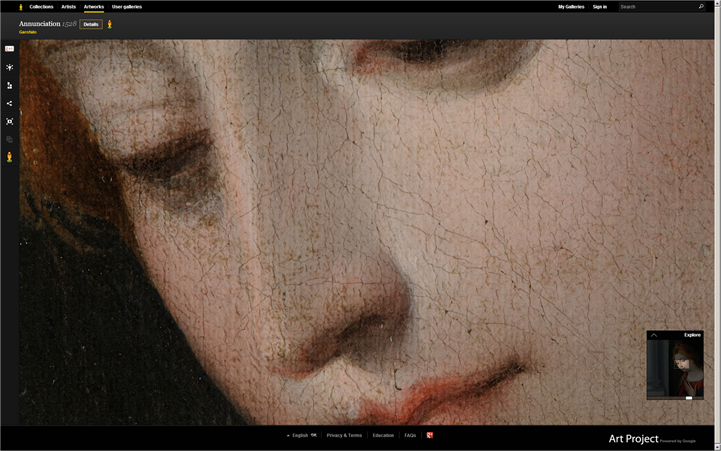The width and height of the screenshot is (721, 451).
Task: Click the Google+ share icon in the sidebar
Action: [x=9, y=49]
